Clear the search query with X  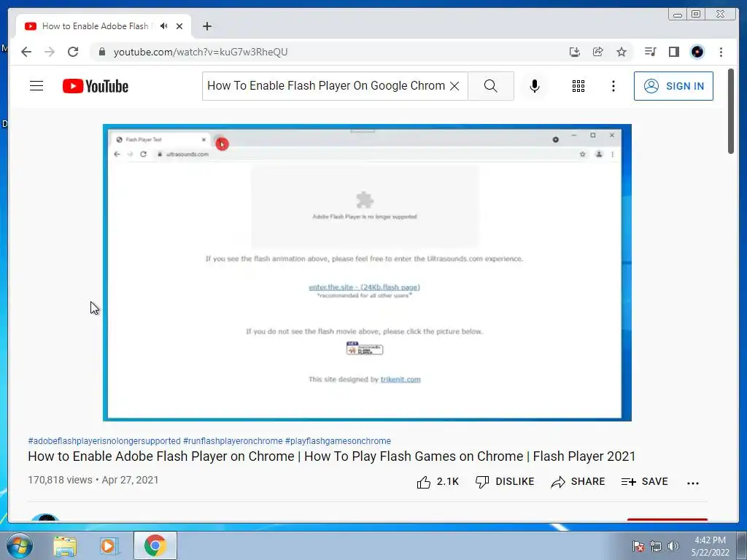pyautogui.click(x=455, y=86)
